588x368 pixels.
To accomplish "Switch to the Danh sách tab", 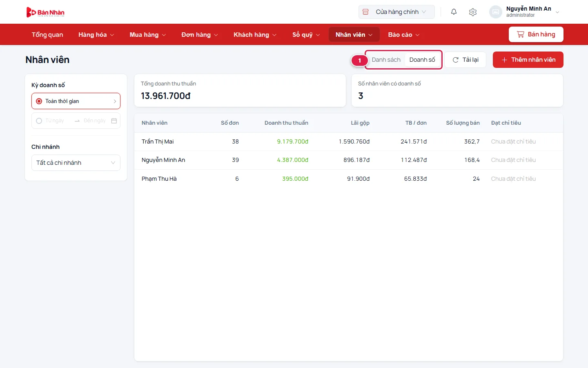I will click(x=386, y=60).
